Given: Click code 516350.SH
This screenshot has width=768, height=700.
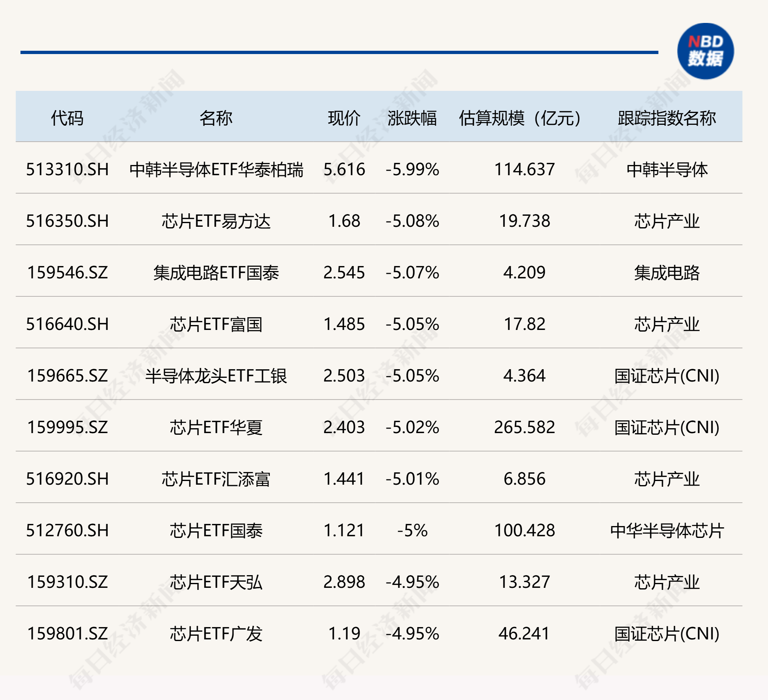Looking at the screenshot, I should click(68, 221).
